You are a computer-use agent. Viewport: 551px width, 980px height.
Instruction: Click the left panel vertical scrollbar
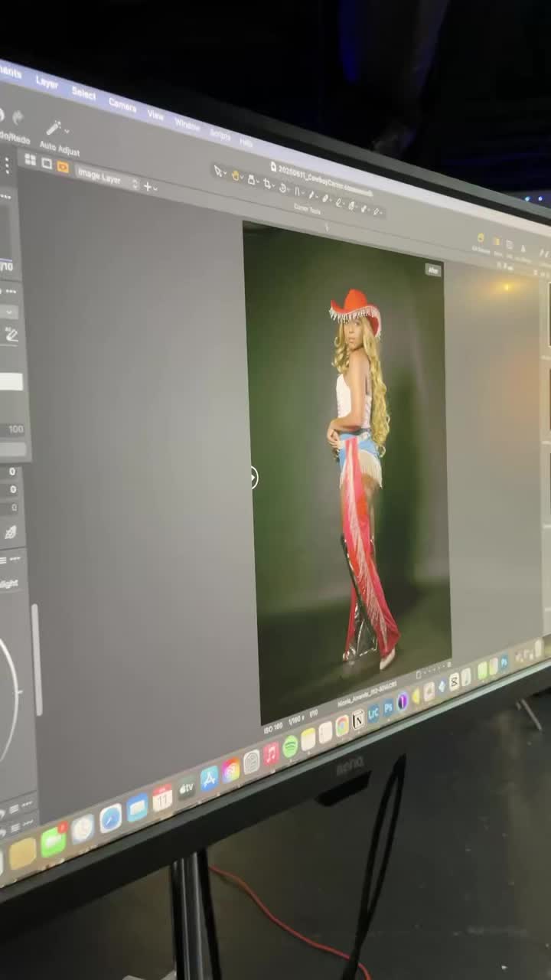(36, 658)
